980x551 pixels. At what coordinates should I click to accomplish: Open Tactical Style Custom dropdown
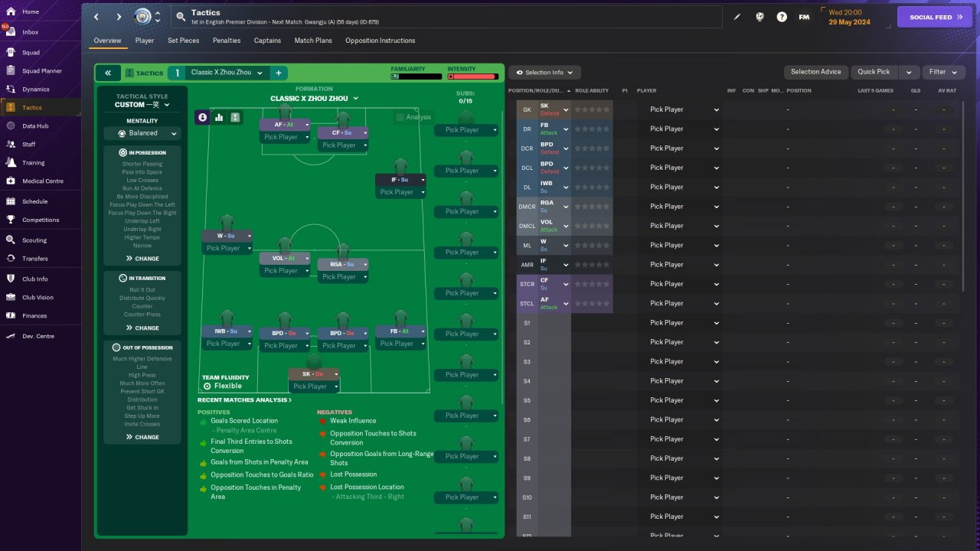pyautogui.click(x=142, y=105)
